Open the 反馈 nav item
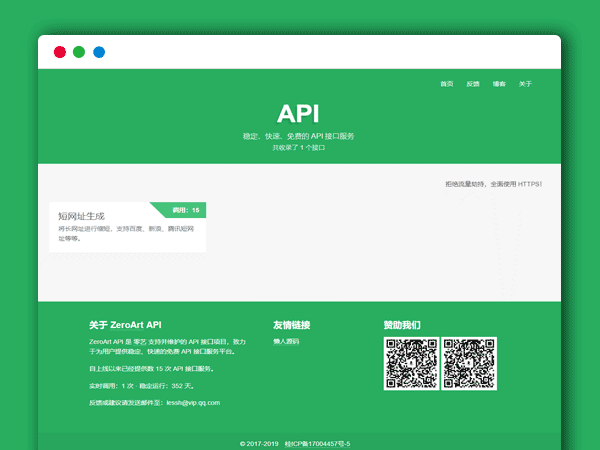Image resolution: width=600 pixels, height=450 pixels. (x=473, y=84)
